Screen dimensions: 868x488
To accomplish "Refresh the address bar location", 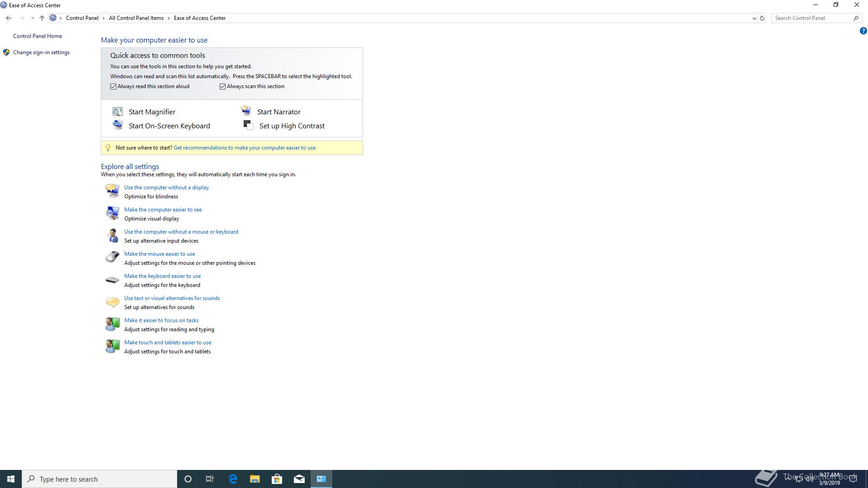I will coord(762,18).
